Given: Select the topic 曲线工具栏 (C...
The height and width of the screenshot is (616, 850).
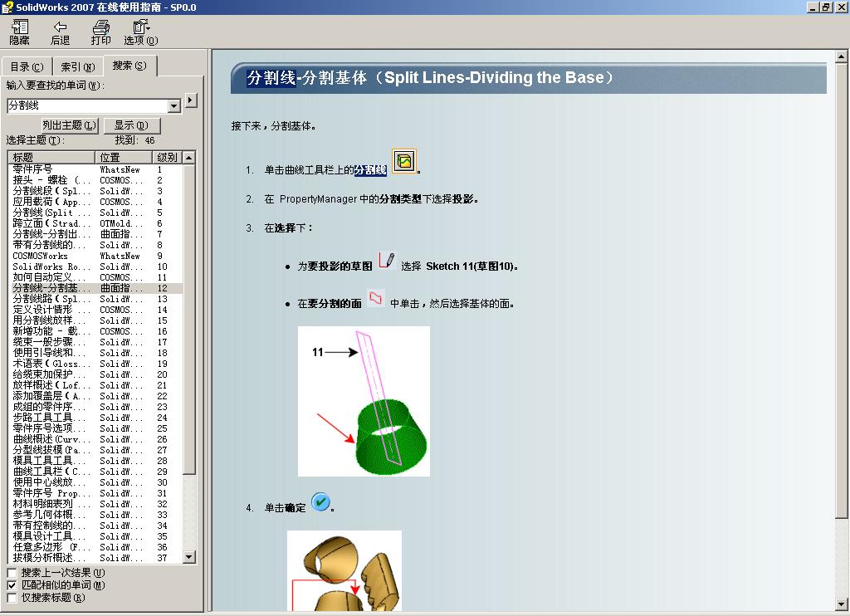Looking at the screenshot, I should tap(96, 472).
